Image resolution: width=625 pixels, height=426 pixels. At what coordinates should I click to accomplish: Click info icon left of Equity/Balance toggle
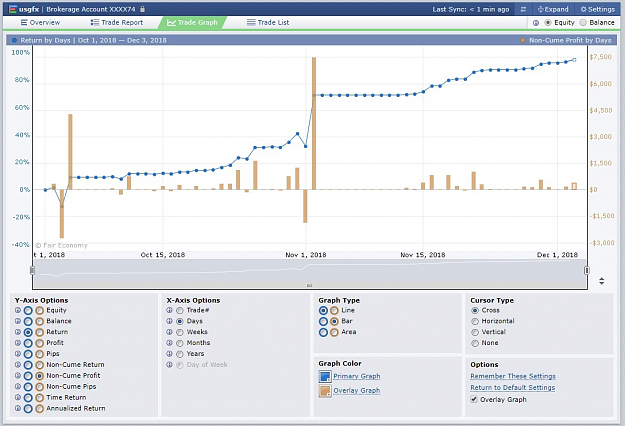pos(536,23)
